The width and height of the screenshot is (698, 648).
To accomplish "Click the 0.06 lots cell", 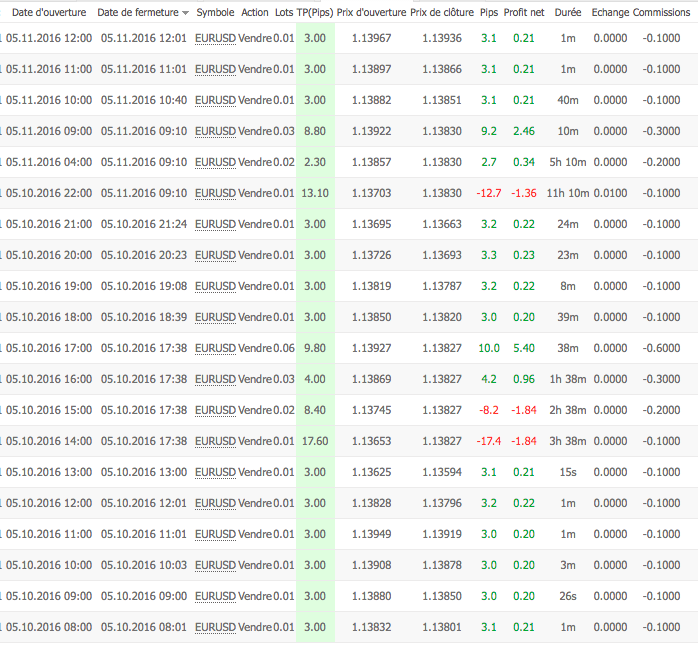I will (x=284, y=348).
